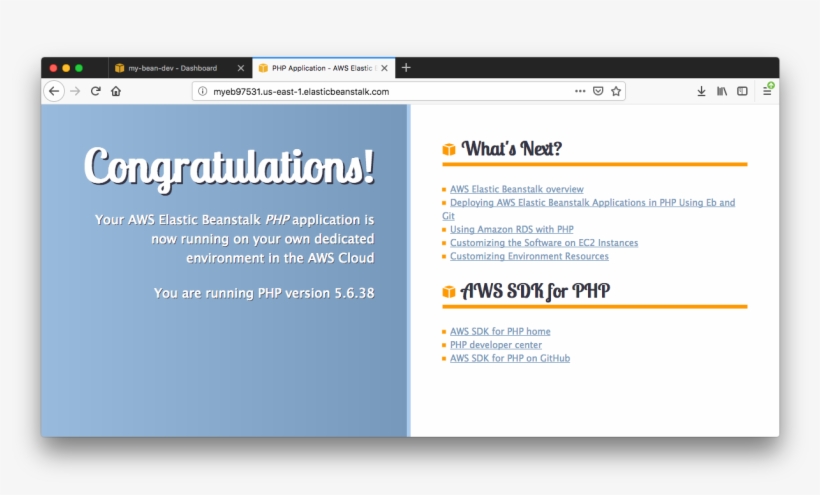Click the browser back arrow button

(54, 91)
